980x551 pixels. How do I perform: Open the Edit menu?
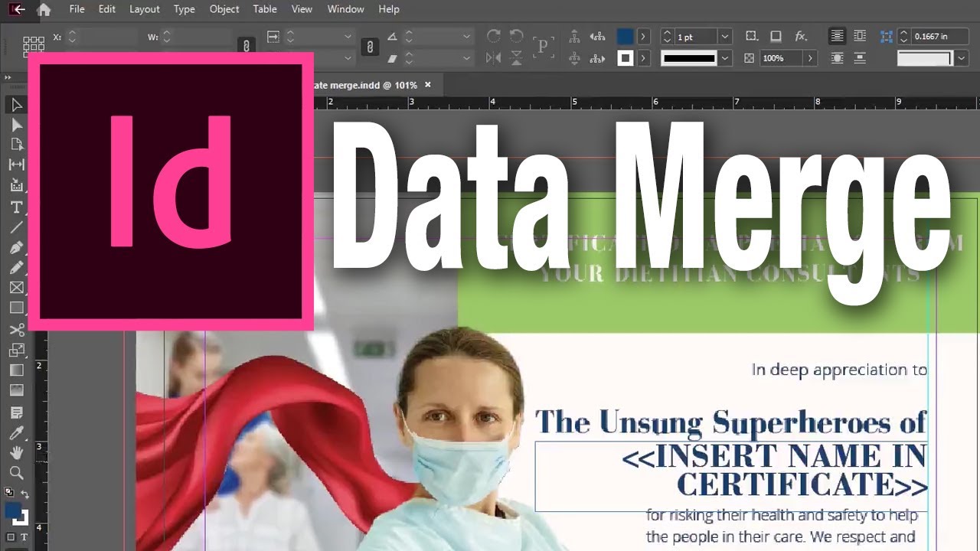tap(107, 9)
